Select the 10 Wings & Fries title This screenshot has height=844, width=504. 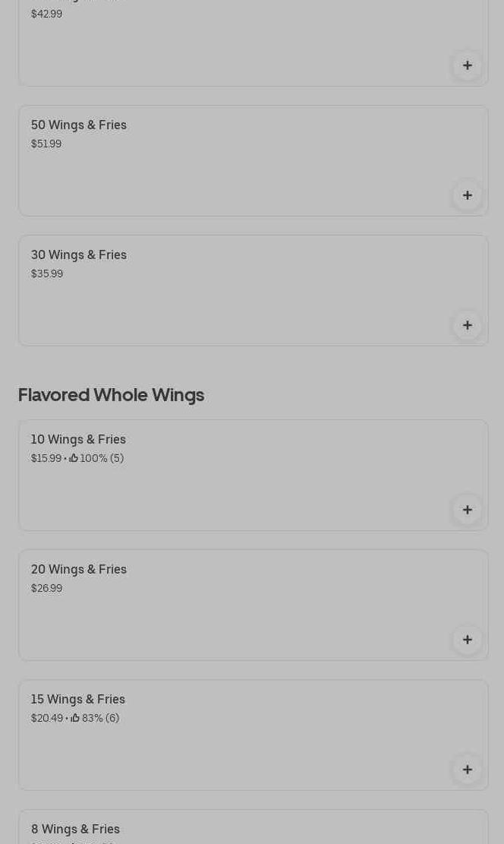[x=78, y=439]
